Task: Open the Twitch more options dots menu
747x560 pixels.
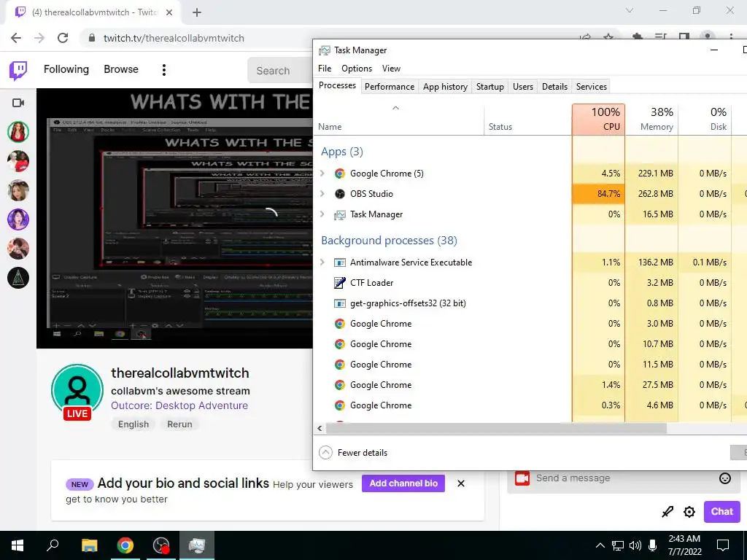Action: (x=164, y=70)
